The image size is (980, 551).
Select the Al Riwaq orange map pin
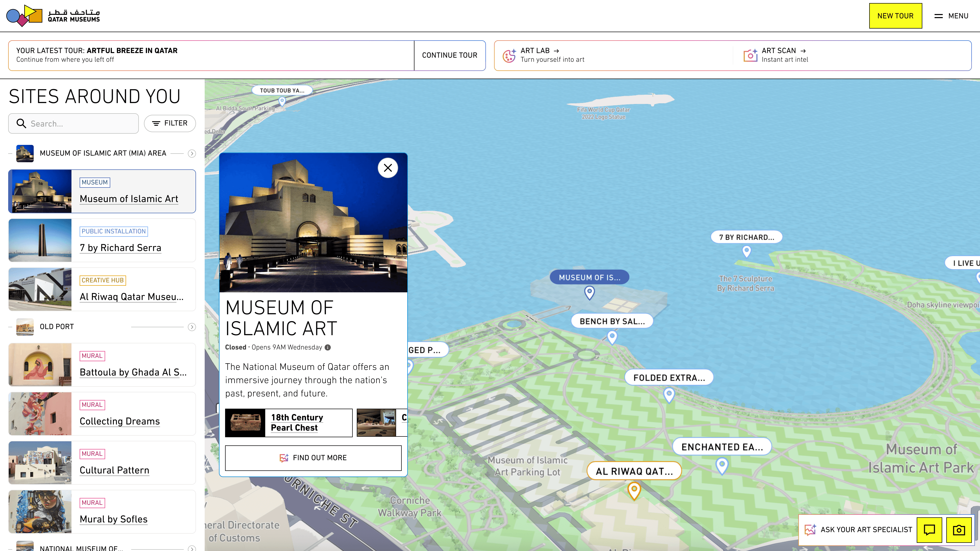pos(634,490)
